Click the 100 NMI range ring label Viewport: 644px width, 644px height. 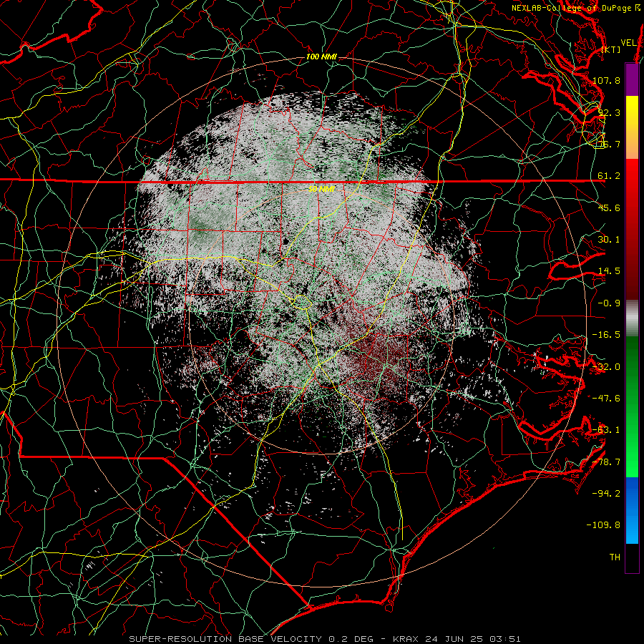tap(321, 57)
